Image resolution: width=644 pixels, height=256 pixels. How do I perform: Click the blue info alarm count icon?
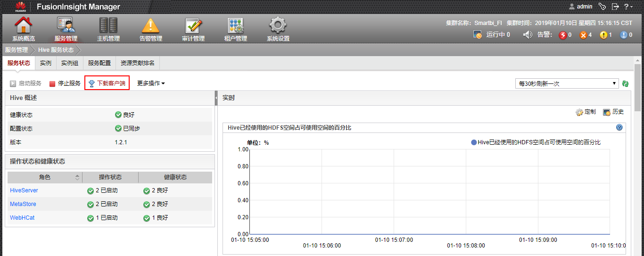(624, 35)
